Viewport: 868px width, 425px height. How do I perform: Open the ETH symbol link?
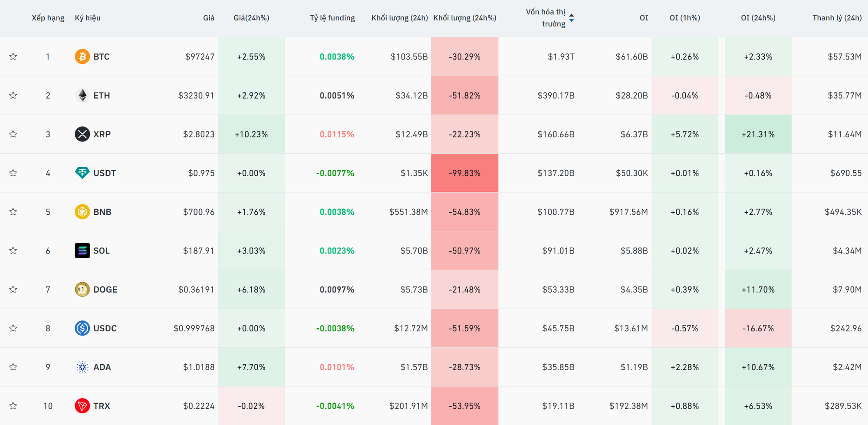[x=102, y=96]
